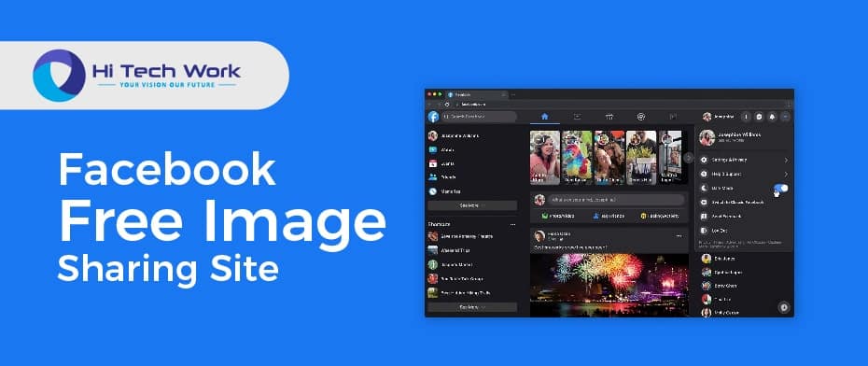This screenshot has height=366, width=868.
Task: Open the Messenger icon in header
Action: pyautogui.click(x=759, y=117)
